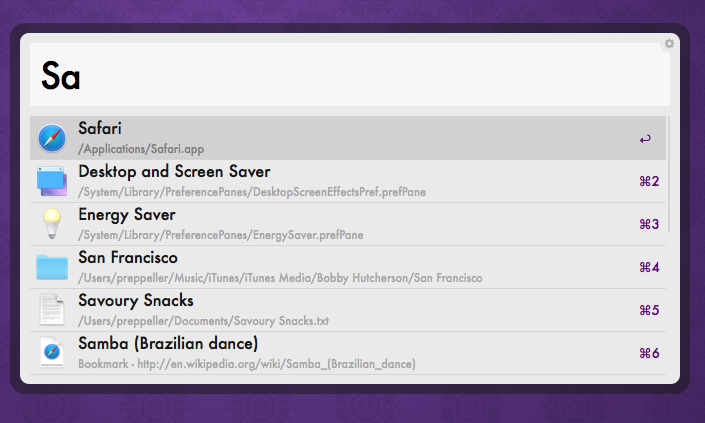Focus the search field containing "Sa"
The width and height of the screenshot is (705, 423).
tap(349, 76)
